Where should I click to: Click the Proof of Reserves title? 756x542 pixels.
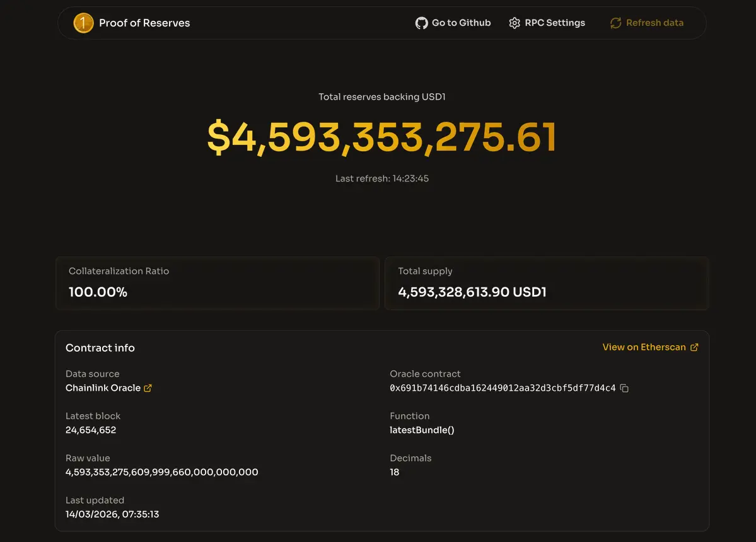tap(144, 23)
